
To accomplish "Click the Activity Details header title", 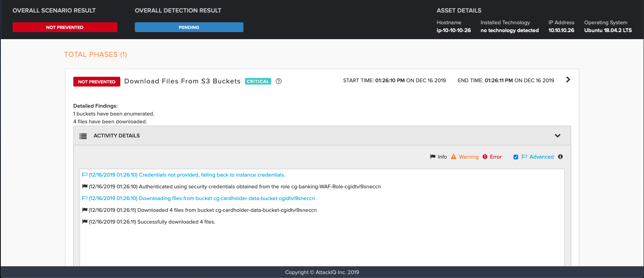I will pos(116,135).
